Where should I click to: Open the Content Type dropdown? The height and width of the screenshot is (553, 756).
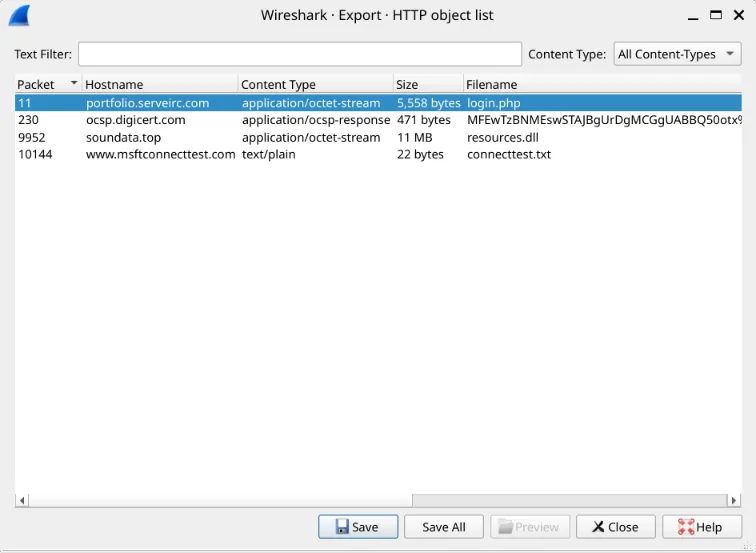pyautogui.click(x=677, y=54)
